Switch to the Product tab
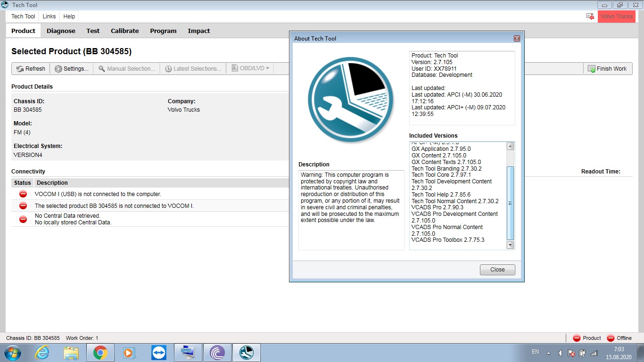 (x=24, y=31)
